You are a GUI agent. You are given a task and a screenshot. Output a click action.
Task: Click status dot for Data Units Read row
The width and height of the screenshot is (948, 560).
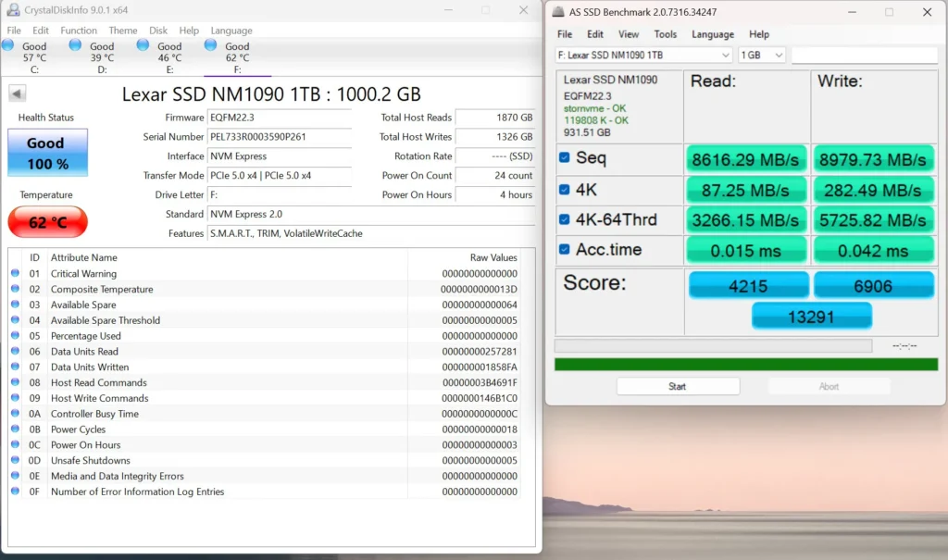coord(15,351)
